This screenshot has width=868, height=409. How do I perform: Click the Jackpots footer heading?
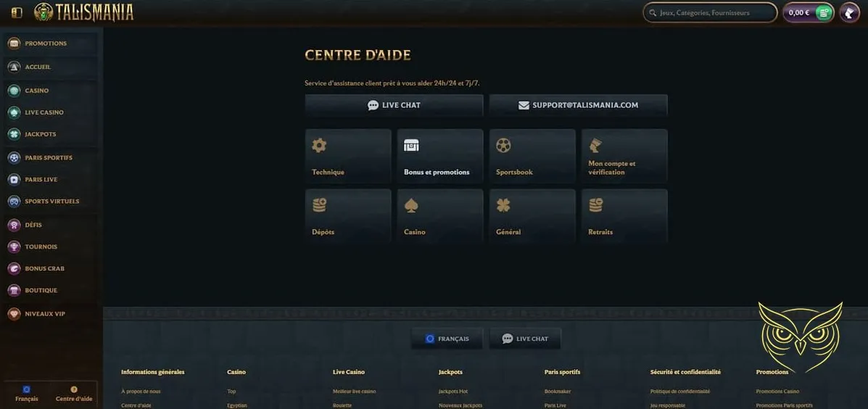(x=450, y=372)
